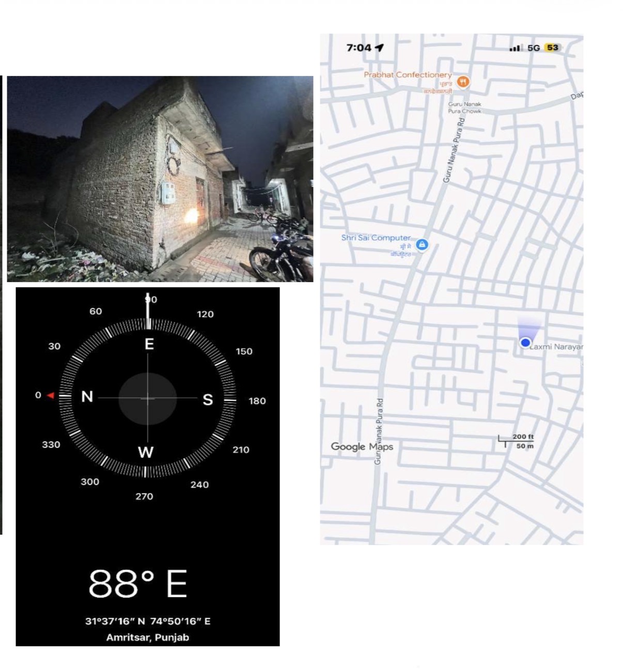
Task: Tap the 330 degree mark on compass
Action: 51,445
